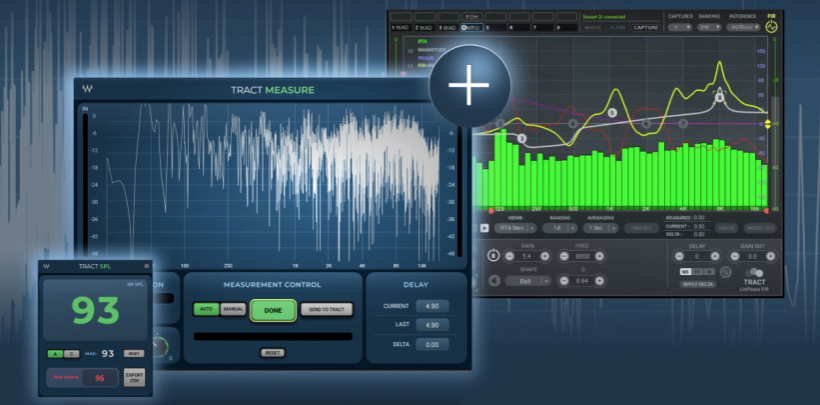
Task: Open the top Banding dropdown
Action: (709, 27)
